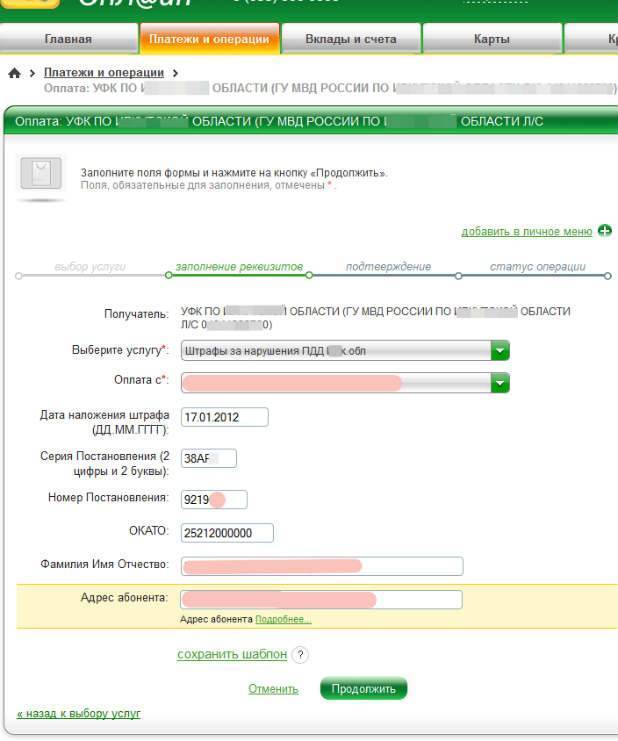Click the 'Номер Постановления' input field
Viewport: 618px width, 741px height.
pyautogui.click(x=213, y=499)
